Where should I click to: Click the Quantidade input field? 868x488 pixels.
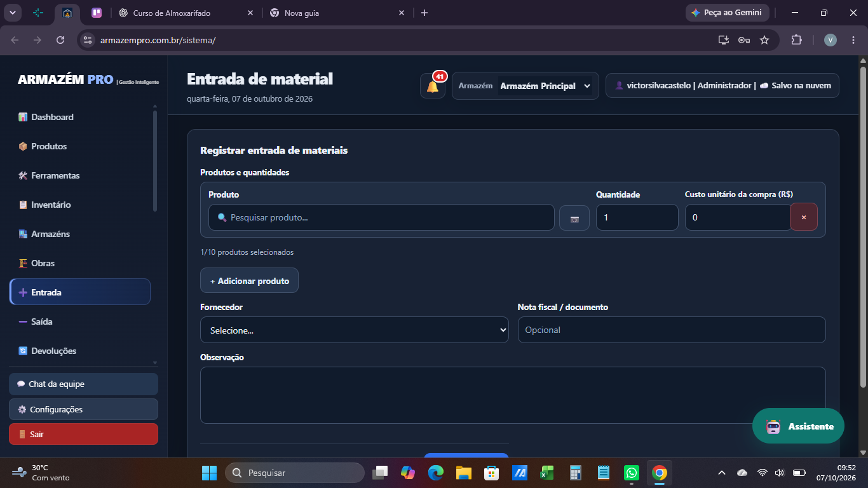637,217
